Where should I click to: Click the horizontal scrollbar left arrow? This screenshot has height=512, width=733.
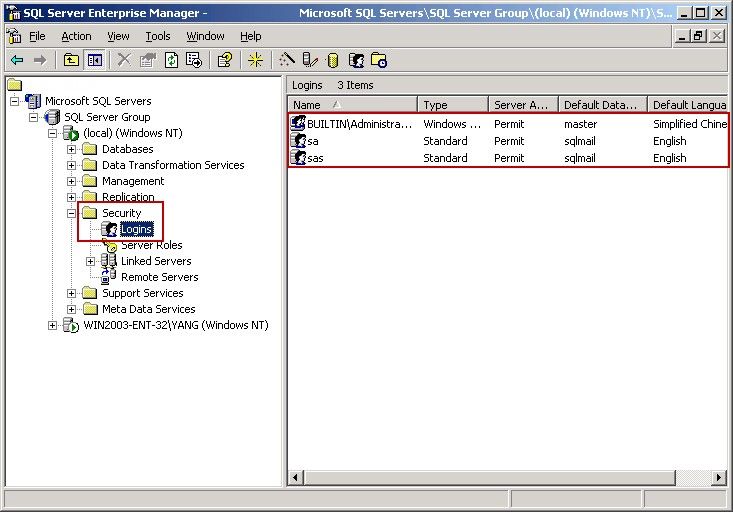295,477
